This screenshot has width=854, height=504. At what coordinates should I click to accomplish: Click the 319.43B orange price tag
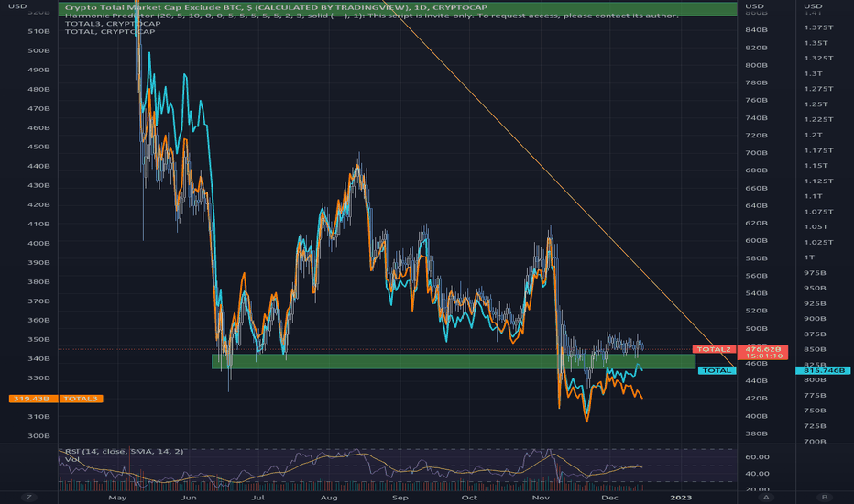[x=31, y=399]
